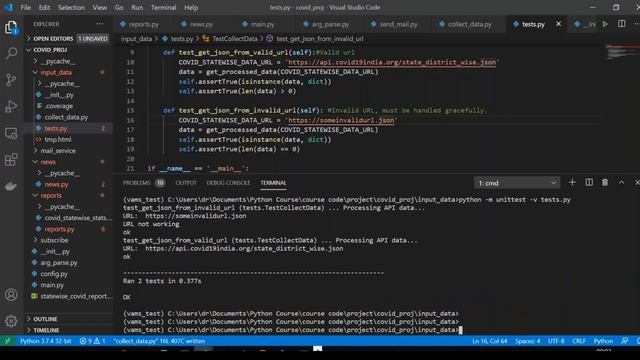The height and width of the screenshot is (360, 640).
Task: Open the Docker view in activity bar
Action: 11,186
